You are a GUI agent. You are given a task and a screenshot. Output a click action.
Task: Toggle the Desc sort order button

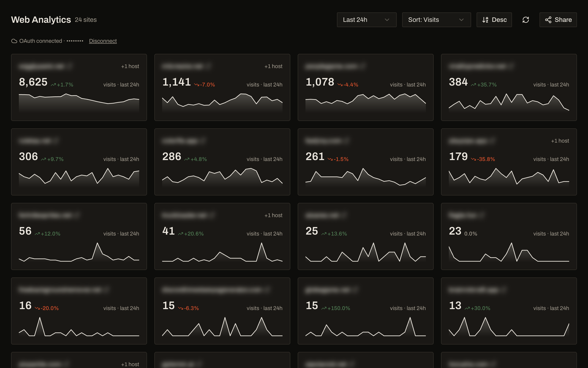494,20
